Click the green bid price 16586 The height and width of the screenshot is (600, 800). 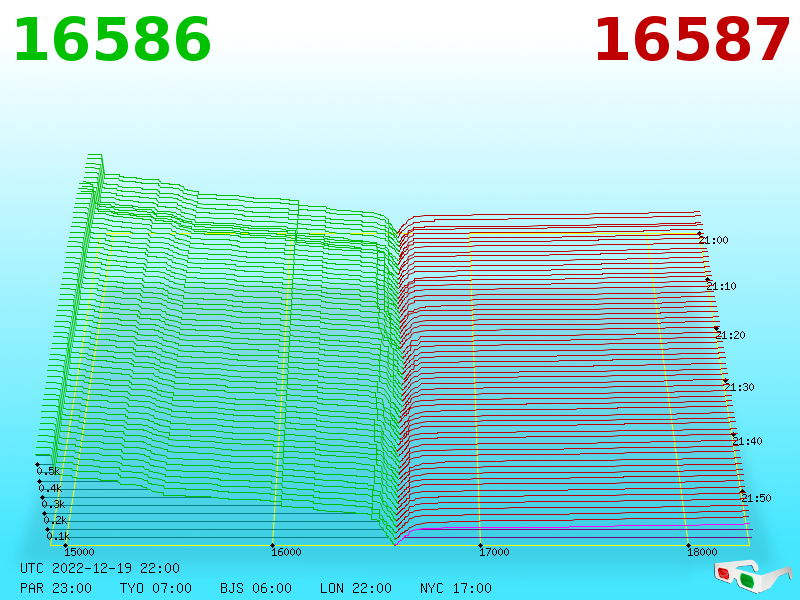[112, 40]
